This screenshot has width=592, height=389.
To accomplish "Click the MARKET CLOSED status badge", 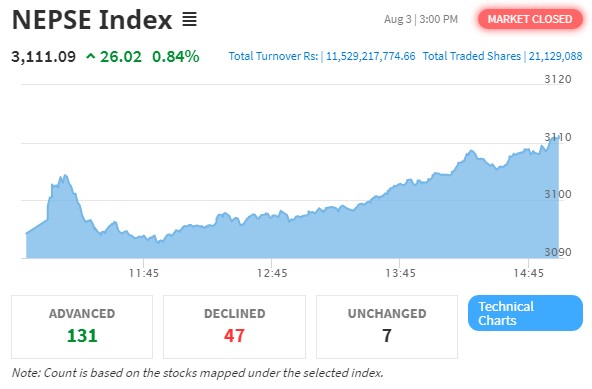I will point(530,19).
